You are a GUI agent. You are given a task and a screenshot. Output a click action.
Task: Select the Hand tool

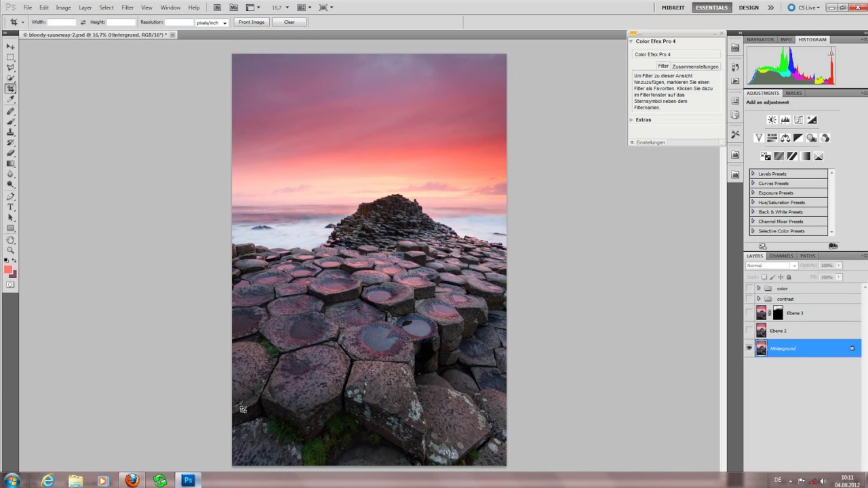10,240
